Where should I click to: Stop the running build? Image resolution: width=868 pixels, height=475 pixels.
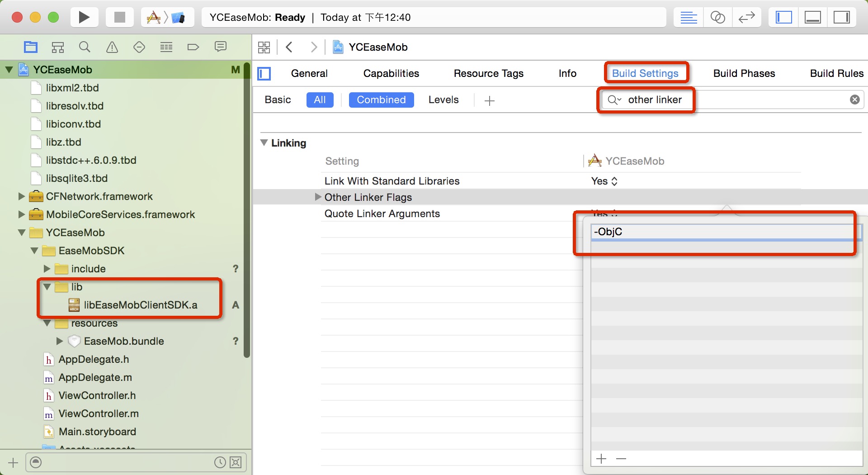point(119,17)
